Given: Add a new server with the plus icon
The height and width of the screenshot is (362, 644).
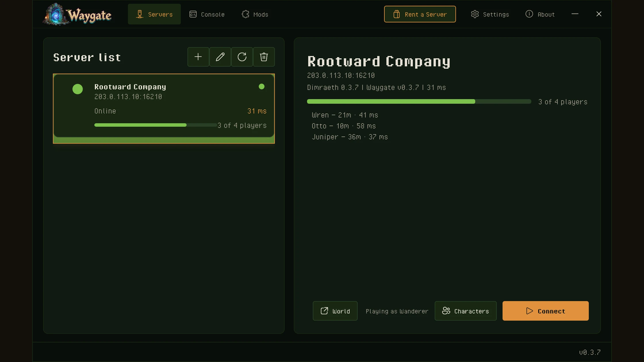Looking at the screenshot, I should point(198,57).
